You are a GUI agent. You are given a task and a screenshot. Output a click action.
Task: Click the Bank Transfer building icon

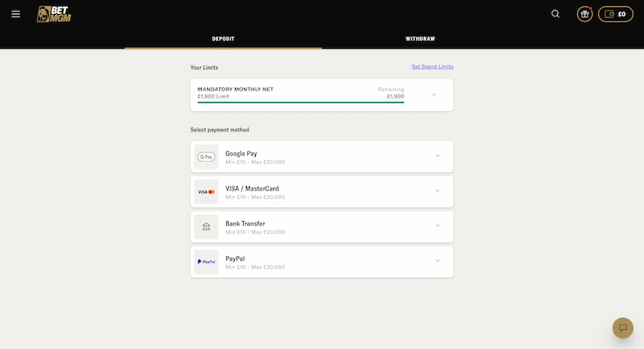[206, 226]
